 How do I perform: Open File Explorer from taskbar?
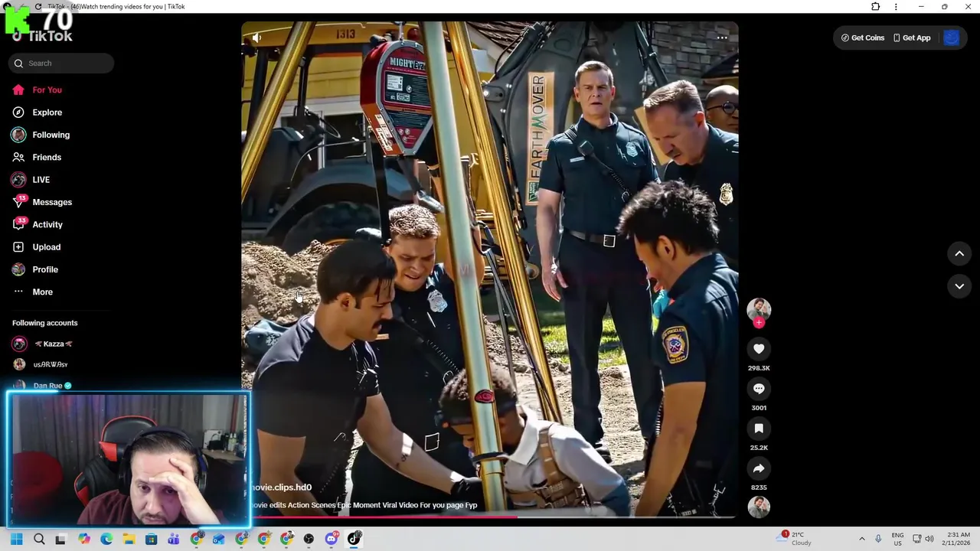pyautogui.click(x=129, y=540)
